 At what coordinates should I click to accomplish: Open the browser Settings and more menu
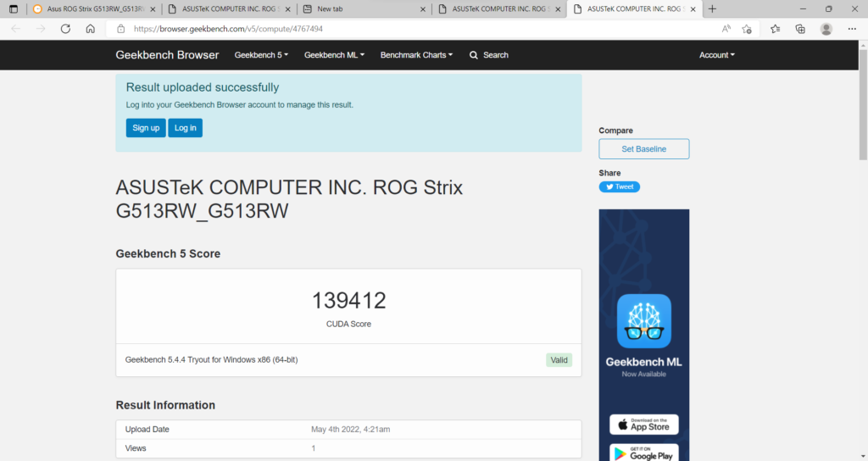[852, 29]
